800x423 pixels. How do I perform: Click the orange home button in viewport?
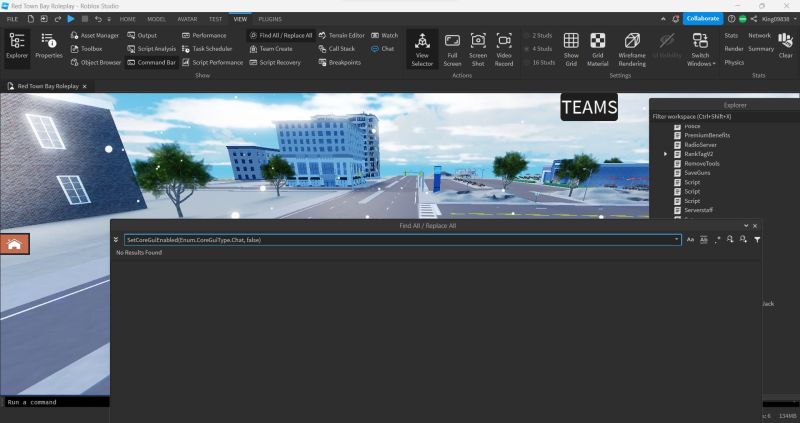click(x=14, y=244)
